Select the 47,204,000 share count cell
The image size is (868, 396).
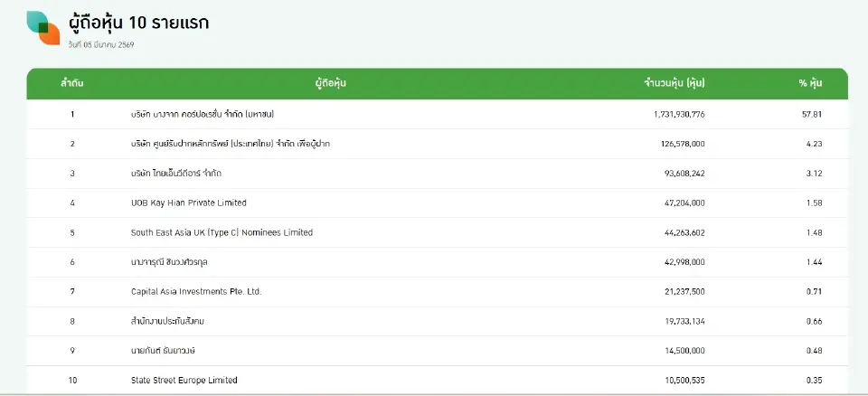684,203
